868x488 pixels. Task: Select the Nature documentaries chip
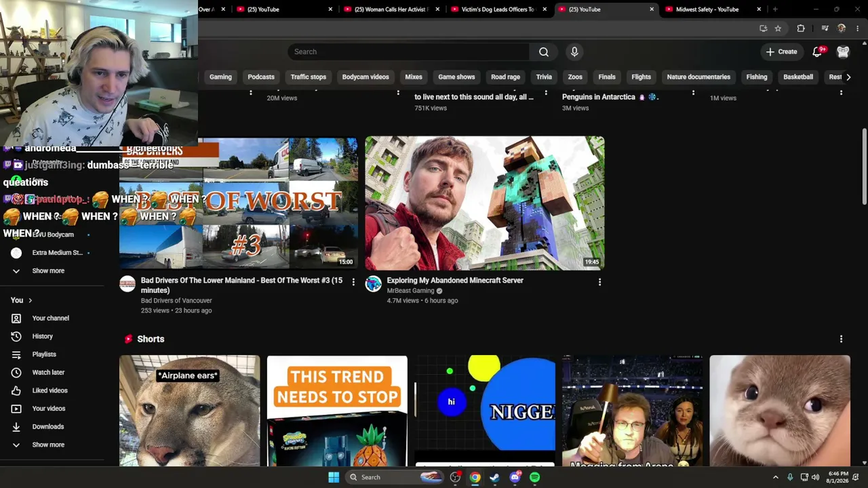coord(698,77)
